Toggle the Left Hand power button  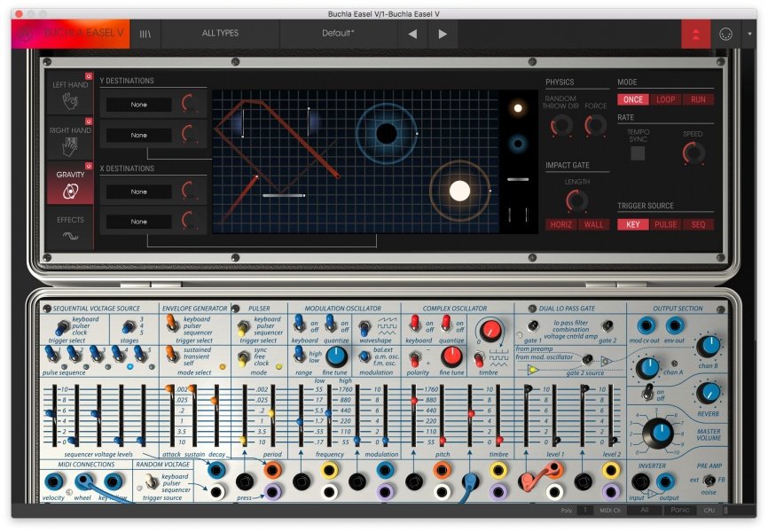[89, 76]
